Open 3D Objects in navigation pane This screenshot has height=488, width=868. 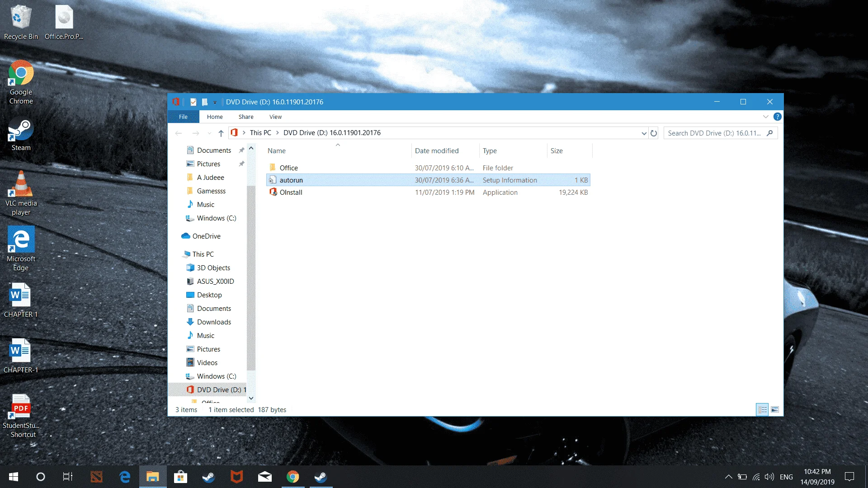point(213,268)
